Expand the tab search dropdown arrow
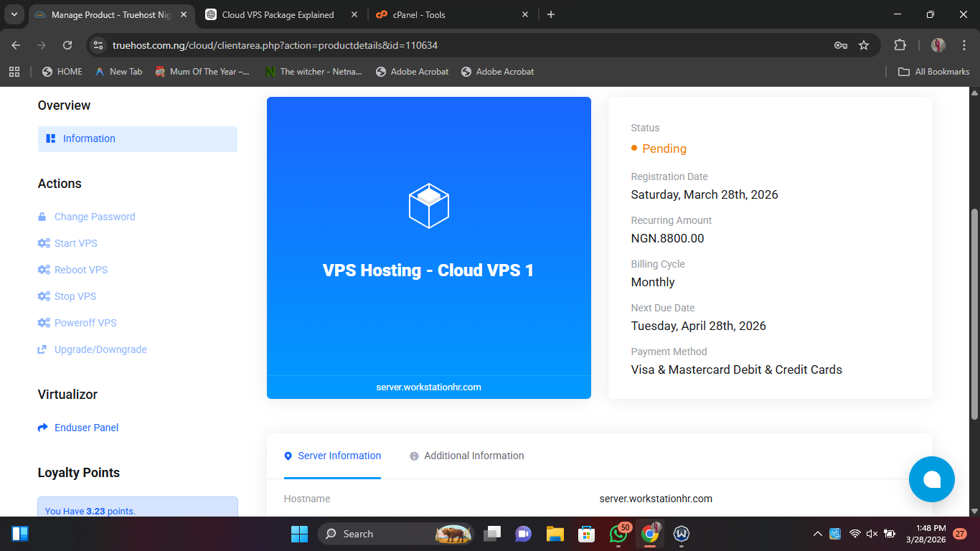 tap(14, 14)
